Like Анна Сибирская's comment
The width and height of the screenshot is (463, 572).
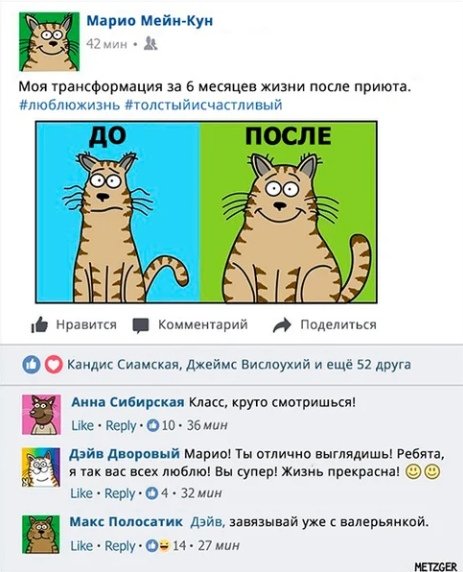tap(82, 425)
